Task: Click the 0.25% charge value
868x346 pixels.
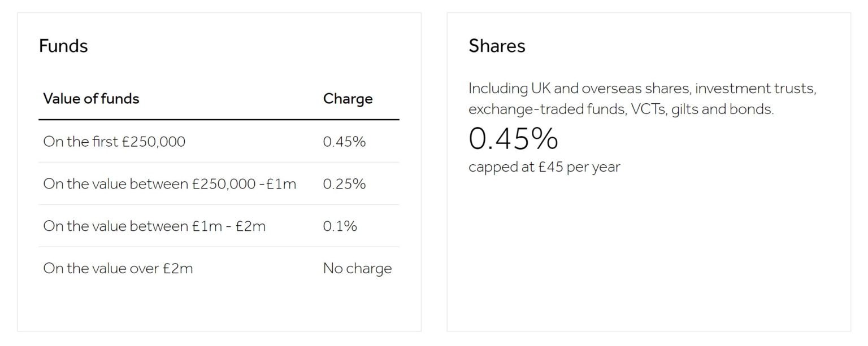Action: 344,183
